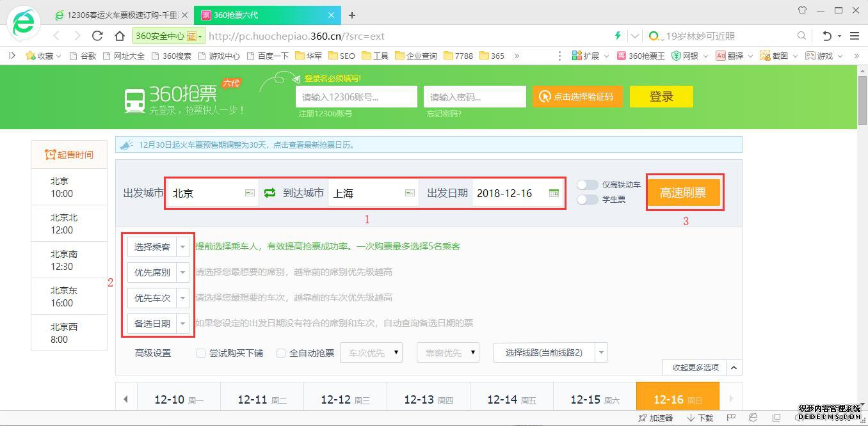Open the 360抢票王 extension
868x426 pixels.
coord(641,56)
